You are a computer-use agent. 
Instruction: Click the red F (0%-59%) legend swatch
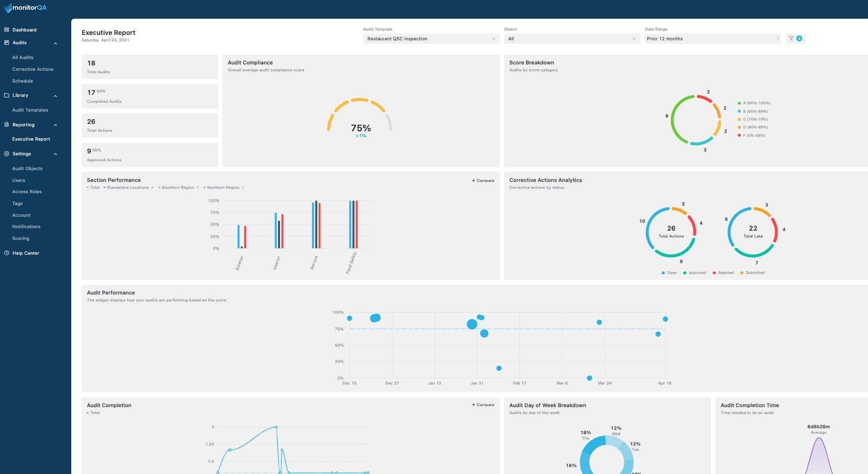(739, 136)
